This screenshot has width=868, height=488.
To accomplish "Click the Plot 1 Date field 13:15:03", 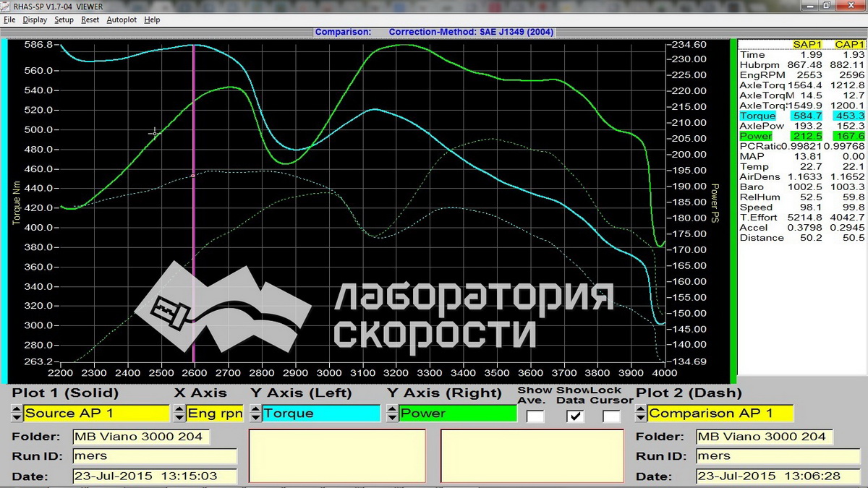I will [x=155, y=476].
